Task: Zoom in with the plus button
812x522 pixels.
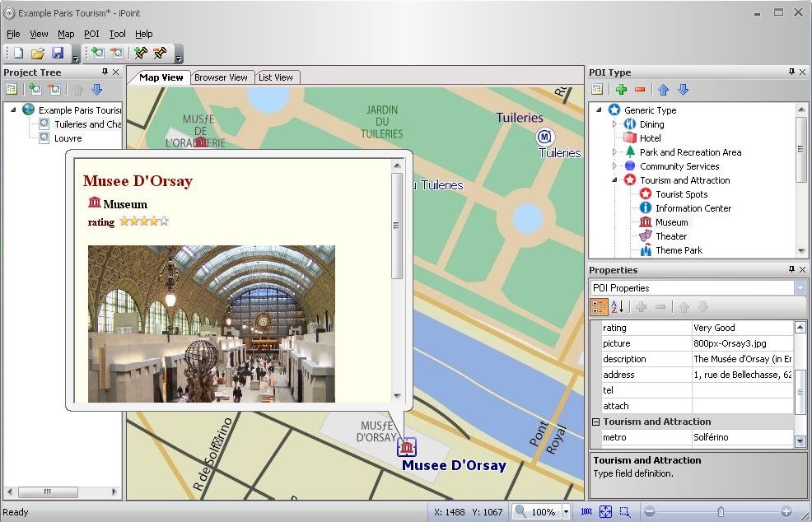Action: (786, 511)
